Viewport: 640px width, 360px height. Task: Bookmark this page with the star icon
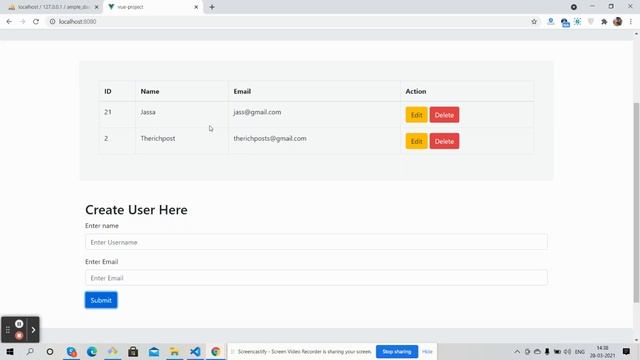pos(534,22)
